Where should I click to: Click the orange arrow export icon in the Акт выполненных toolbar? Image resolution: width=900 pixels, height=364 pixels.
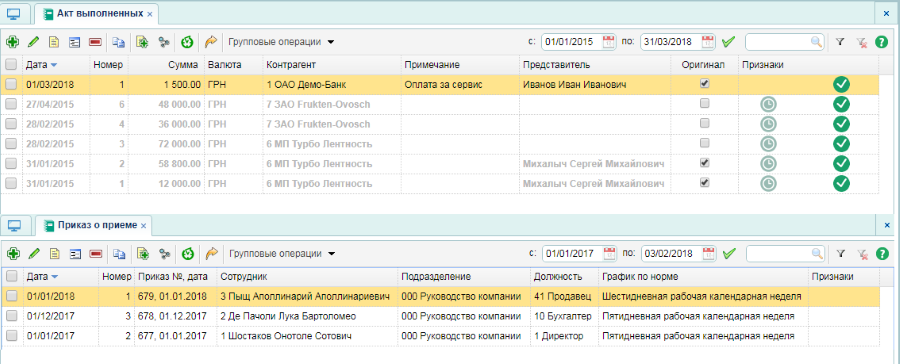[211, 42]
